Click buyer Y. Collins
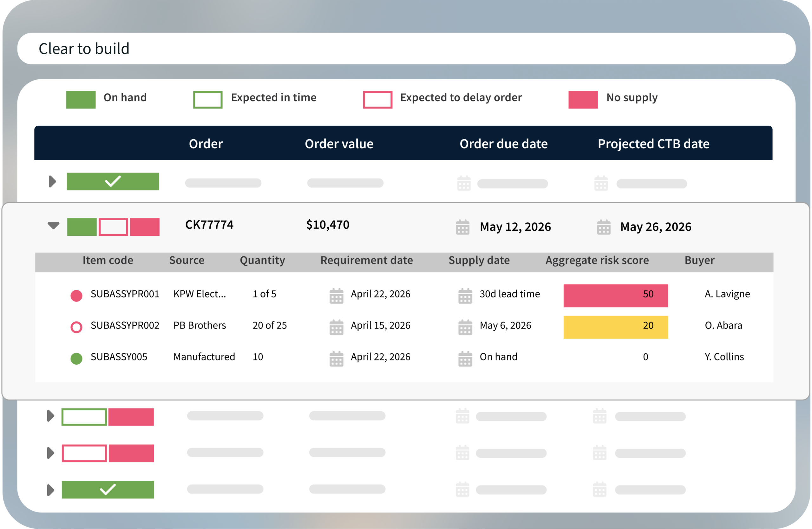Viewport: 812px width, 529px height. pyautogui.click(x=724, y=357)
